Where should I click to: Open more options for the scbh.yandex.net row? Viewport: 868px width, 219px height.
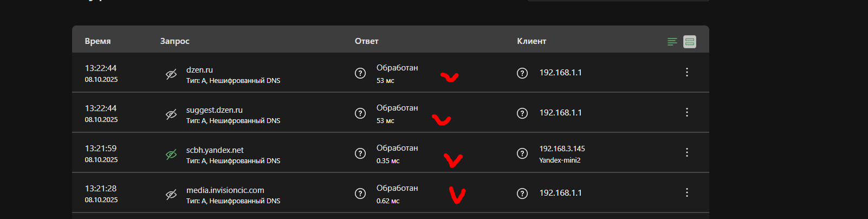pyautogui.click(x=687, y=152)
